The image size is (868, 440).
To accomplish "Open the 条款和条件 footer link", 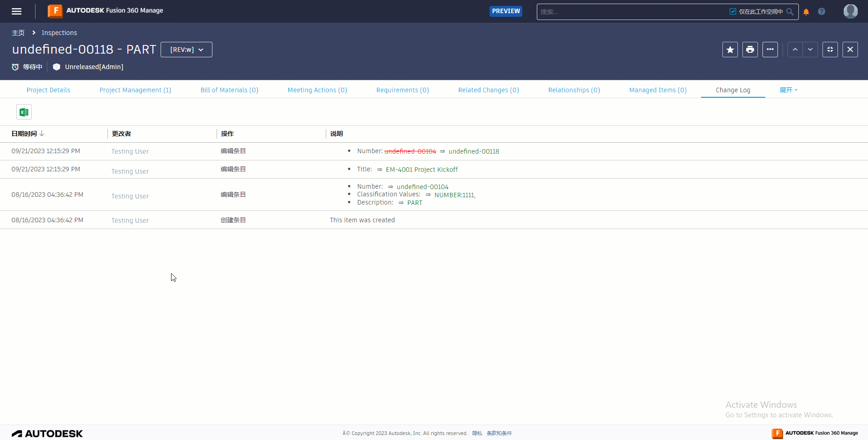I will point(499,433).
